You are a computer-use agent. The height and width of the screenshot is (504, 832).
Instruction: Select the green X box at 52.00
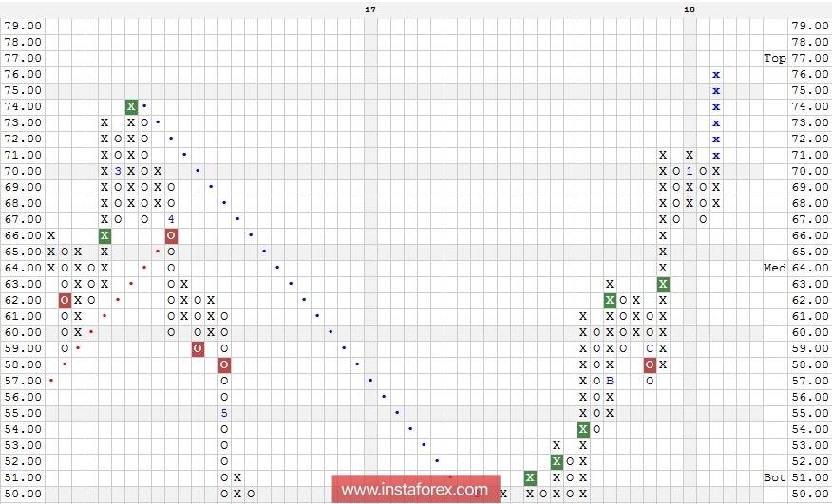coord(556,461)
